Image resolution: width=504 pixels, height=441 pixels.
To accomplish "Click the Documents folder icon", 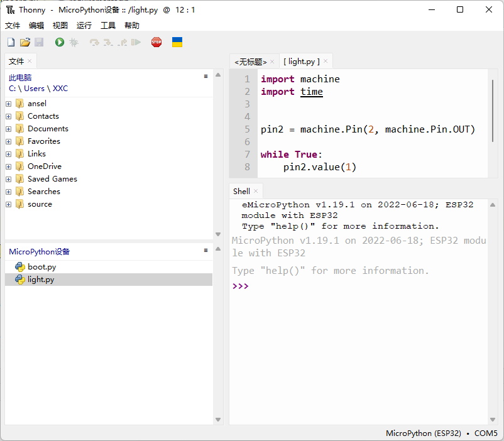I will tap(19, 129).
